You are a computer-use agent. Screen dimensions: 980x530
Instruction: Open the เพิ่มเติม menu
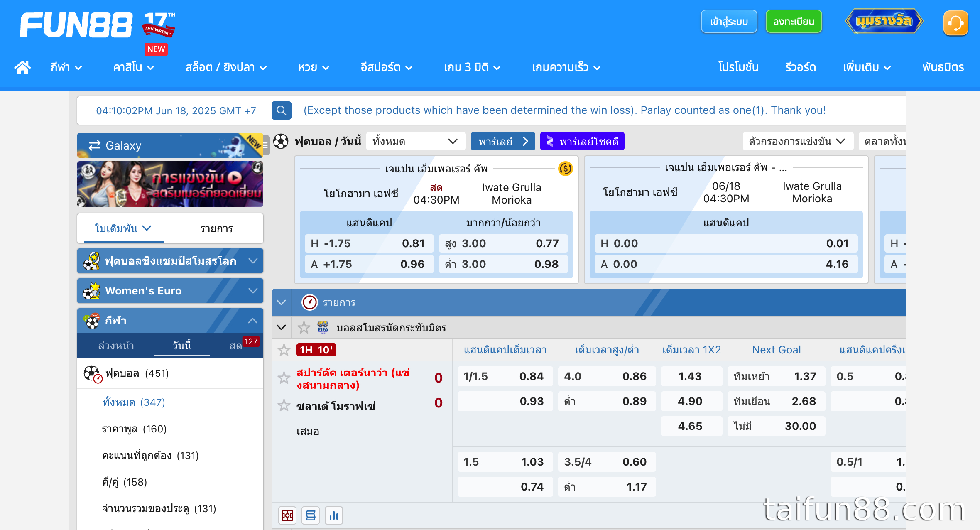coord(867,67)
